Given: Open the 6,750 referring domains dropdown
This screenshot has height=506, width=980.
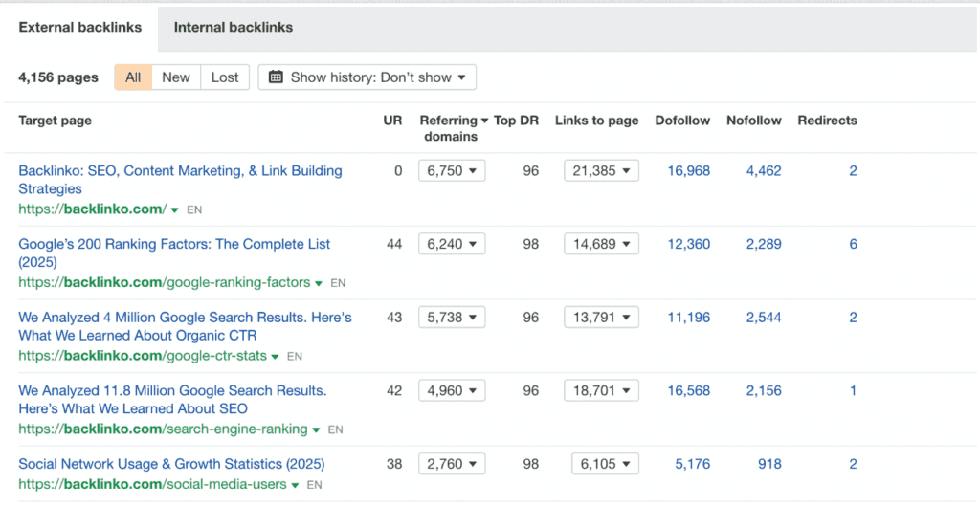Looking at the screenshot, I should (452, 170).
